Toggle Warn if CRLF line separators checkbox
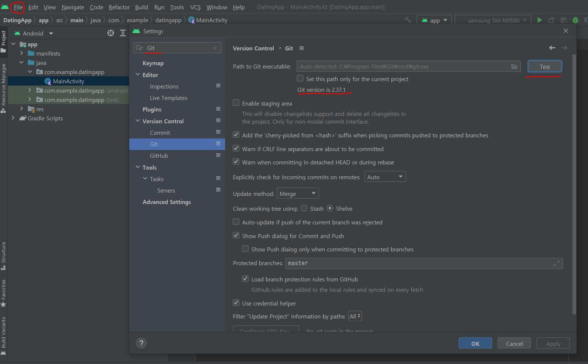The image size is (588, 364). [x=236, y=148]
